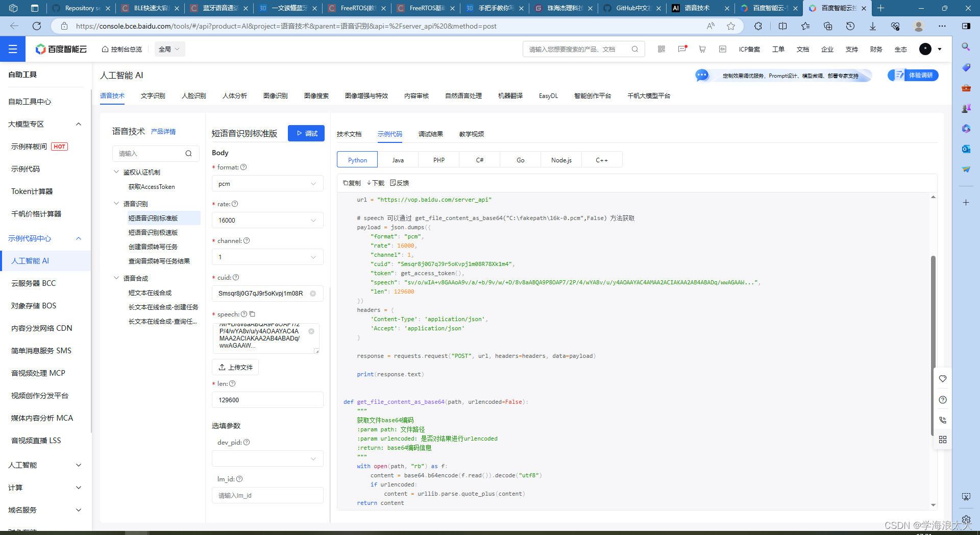Open the heart favorites floating icon
980x535 pixels.
pyautogui.click(x=943, y=378)
